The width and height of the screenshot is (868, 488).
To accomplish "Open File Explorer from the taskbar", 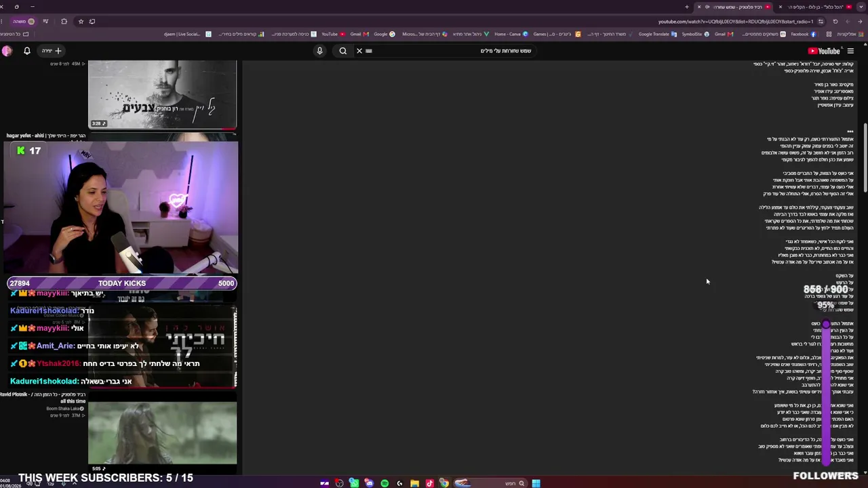I will [x=414, y=483].
